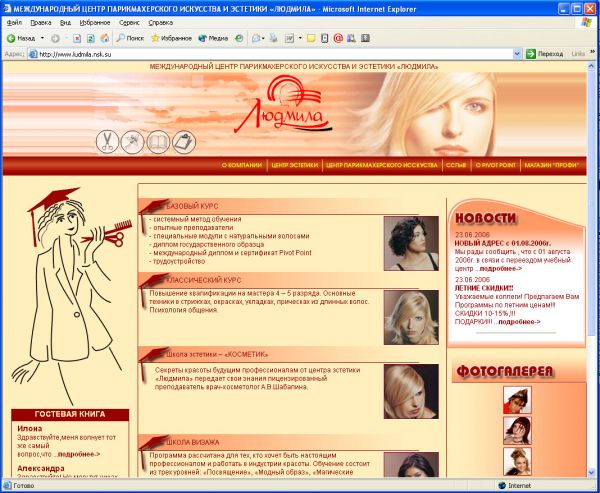Open the Вид menu
Screen dimensions: 600x493
tap(65, 23)
